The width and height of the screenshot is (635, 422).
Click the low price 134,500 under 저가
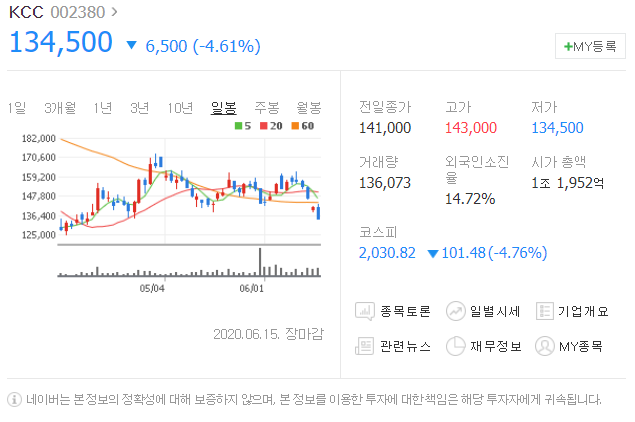pos(558,128)
